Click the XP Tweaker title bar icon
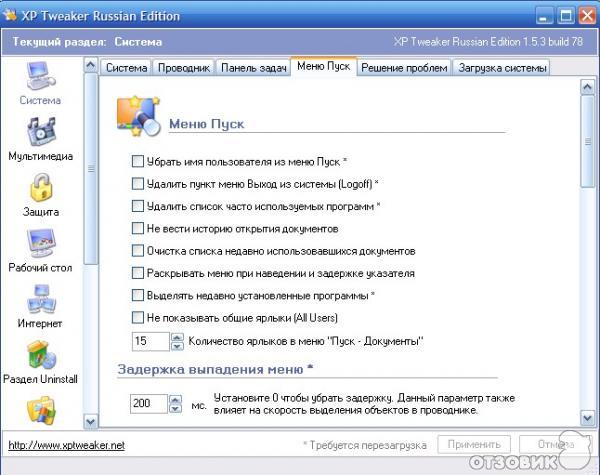This screenshot has height=475, width=600. pos(10,15)
